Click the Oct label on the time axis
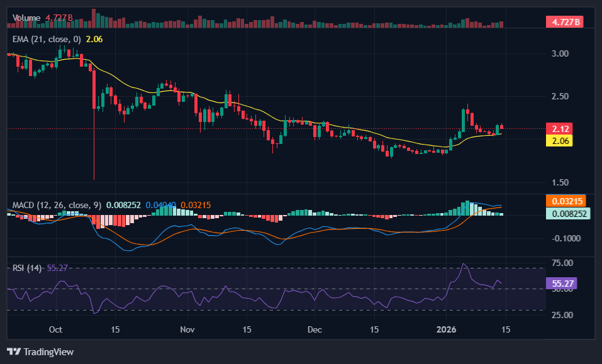This screenshot has height=364, width=602. coord(55,329)
